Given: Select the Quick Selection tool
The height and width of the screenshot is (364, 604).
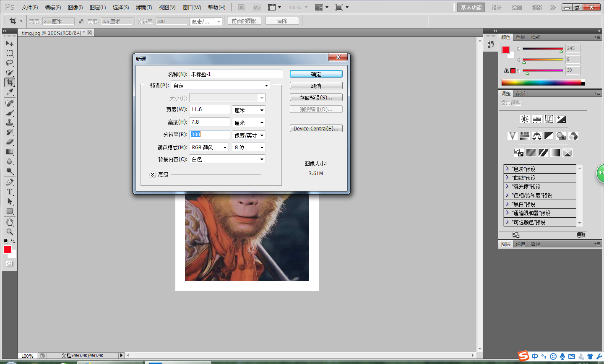Looking at the screenshot, I should (x=10, y=73).
